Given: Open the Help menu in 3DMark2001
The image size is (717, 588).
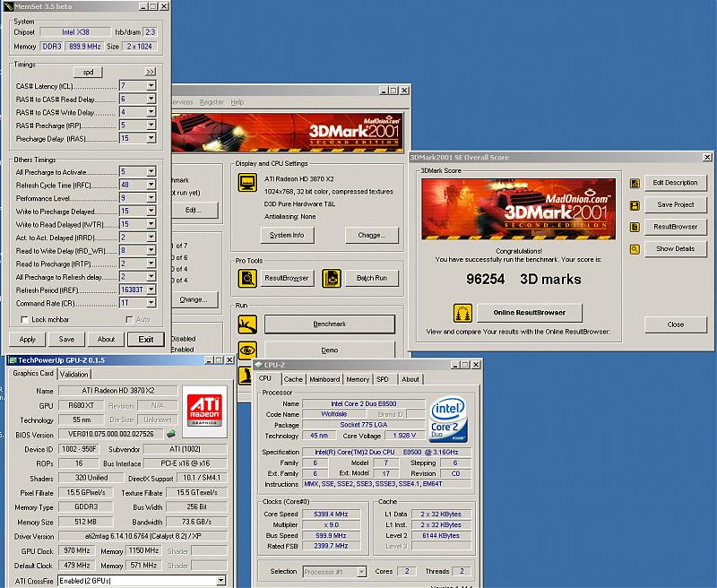Looking at the screenshot, I should click(237, 102).
